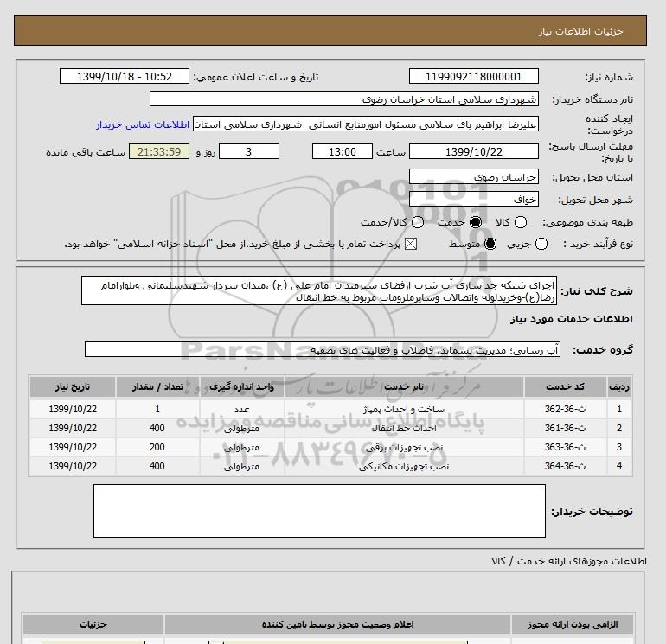666x644 pixels.
Task: Click delivery province field خراسان رضوی
Action: pyautogui.click(x=474, y=176)
